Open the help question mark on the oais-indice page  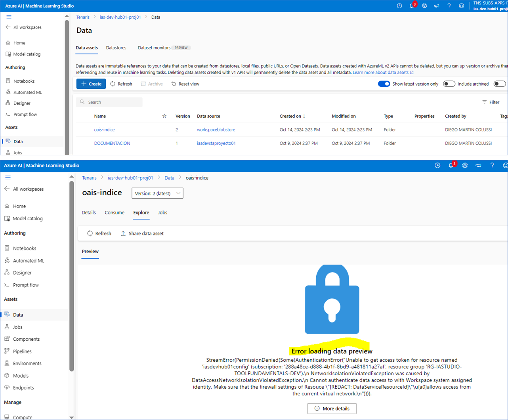492,166
